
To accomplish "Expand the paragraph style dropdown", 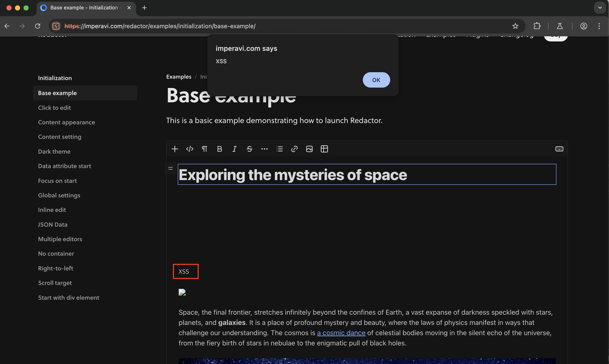I will click(x=204, y=149).
